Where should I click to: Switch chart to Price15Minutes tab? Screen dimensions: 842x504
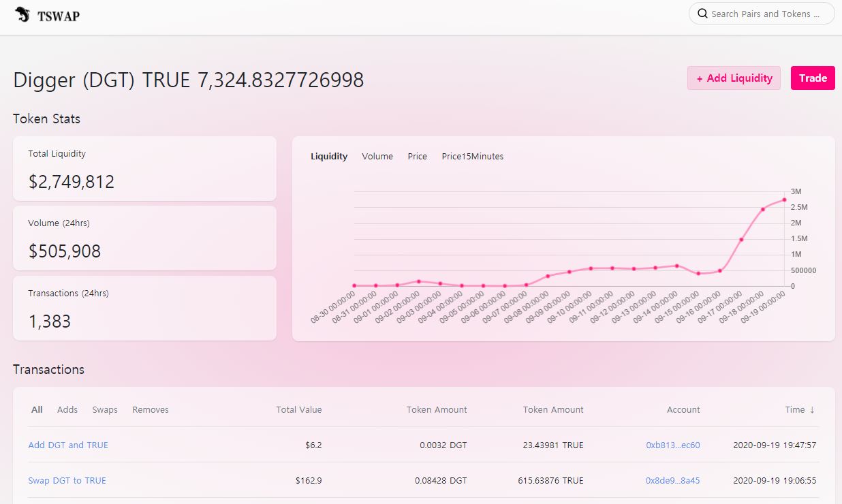[473, 157]
